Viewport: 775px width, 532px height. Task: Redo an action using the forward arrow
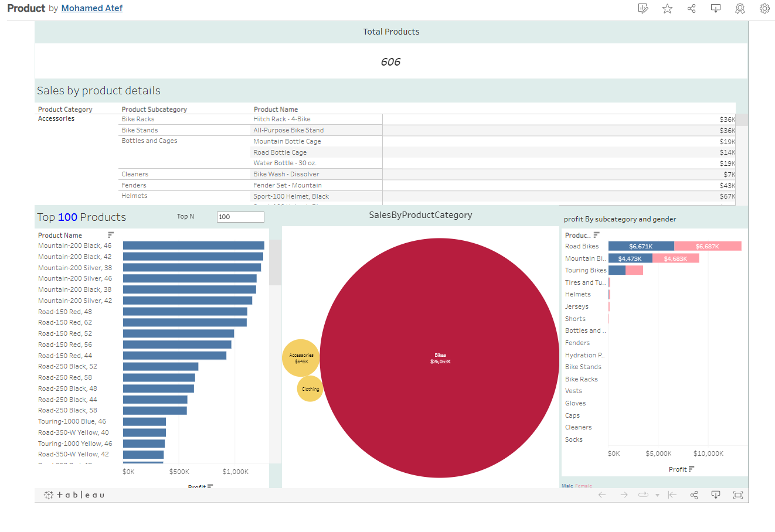pos(623,495)
